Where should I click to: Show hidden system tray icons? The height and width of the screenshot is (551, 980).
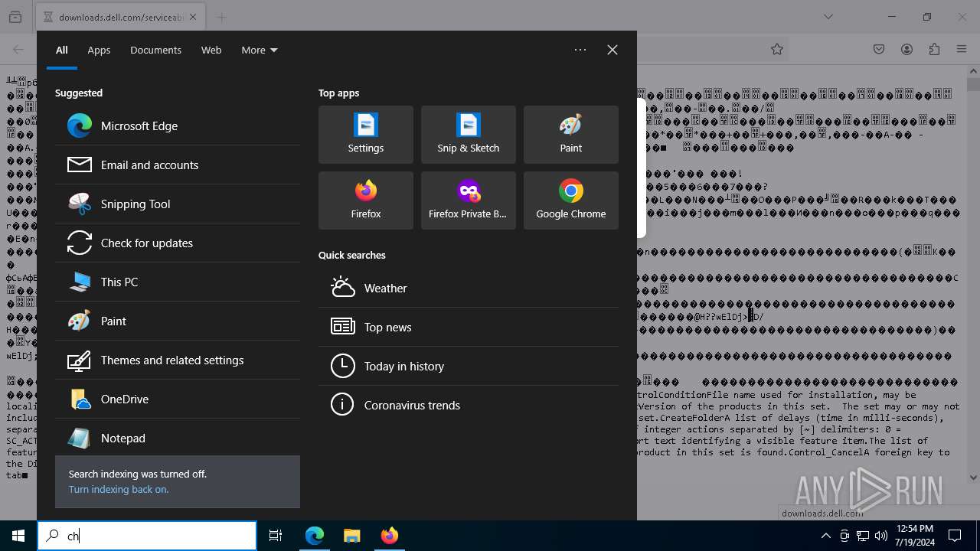(x=825, y=536)
